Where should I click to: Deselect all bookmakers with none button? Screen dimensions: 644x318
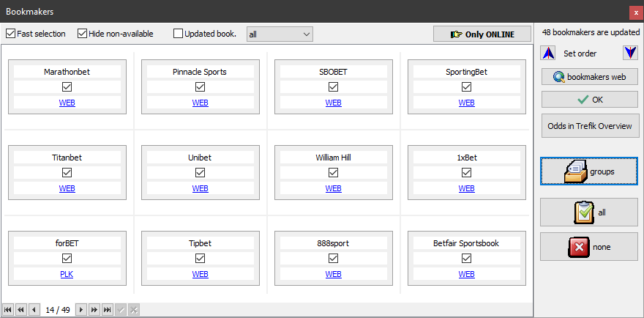coord(590,247)
